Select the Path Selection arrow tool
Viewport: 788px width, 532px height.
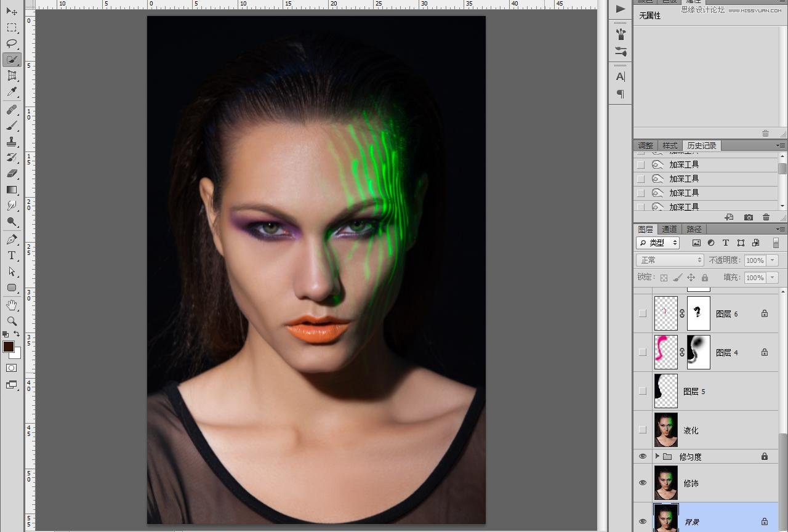pos(12,272)
